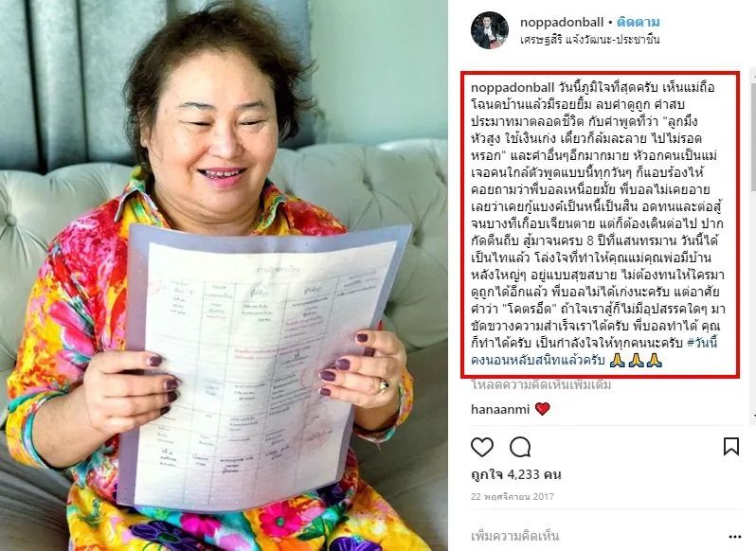This screenshot has height=551, width=756.
Task: Click the noppadonball username in the header
Action: (x=562, y=22)
